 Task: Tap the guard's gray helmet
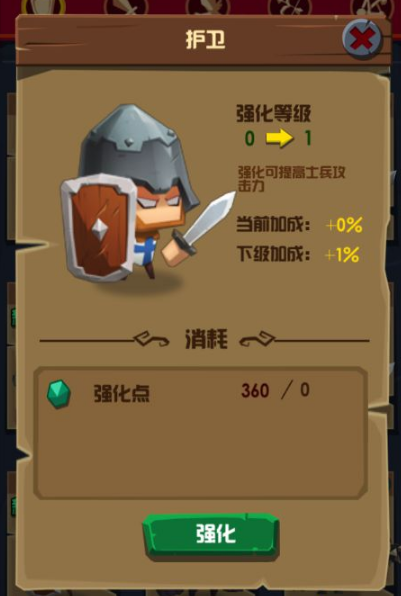(x=139, y=152)
